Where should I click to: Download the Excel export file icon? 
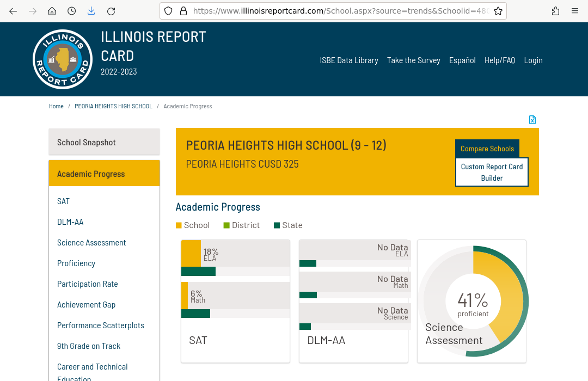coord(532,120)
